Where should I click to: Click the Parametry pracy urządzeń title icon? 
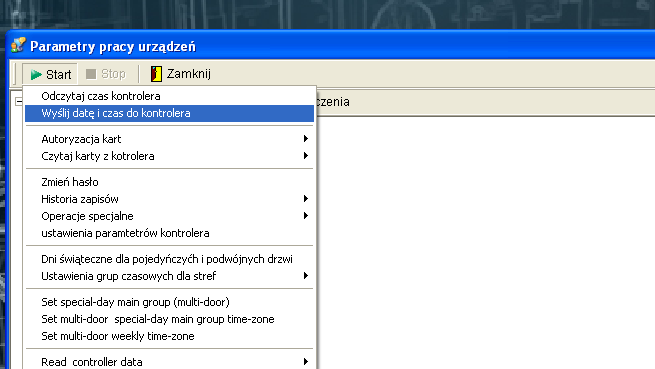click(x=18, y=45)
